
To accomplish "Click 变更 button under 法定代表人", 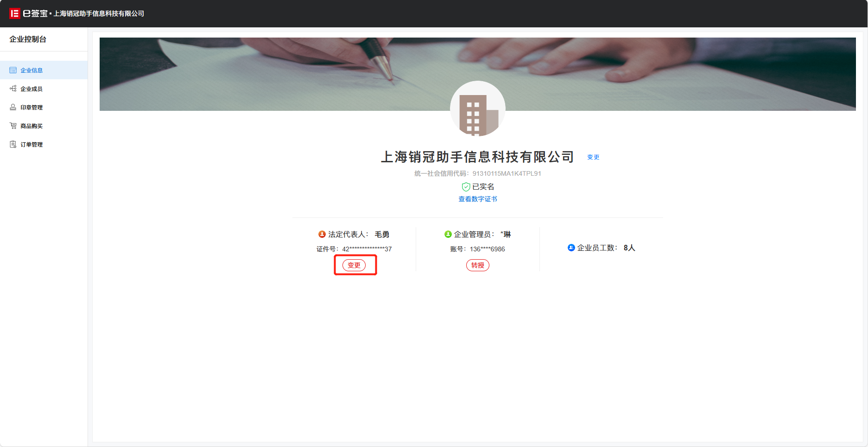I will (x=354, y=265).
